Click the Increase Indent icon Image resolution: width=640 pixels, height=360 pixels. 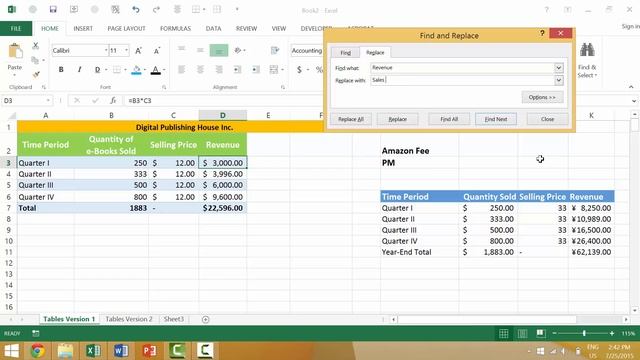pyautogui.click(x=256, y=70)
